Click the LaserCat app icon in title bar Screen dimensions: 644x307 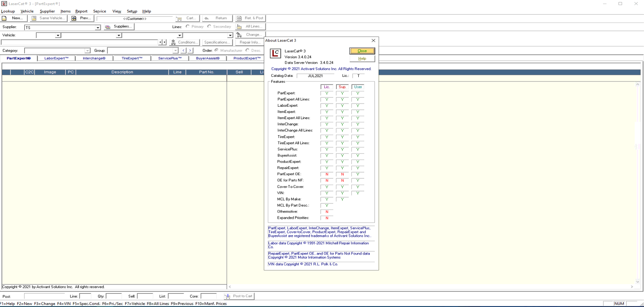(x=4, y=4)
